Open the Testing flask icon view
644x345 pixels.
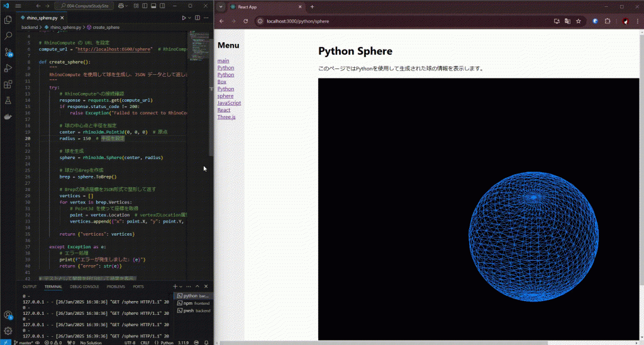coord(8,101)
